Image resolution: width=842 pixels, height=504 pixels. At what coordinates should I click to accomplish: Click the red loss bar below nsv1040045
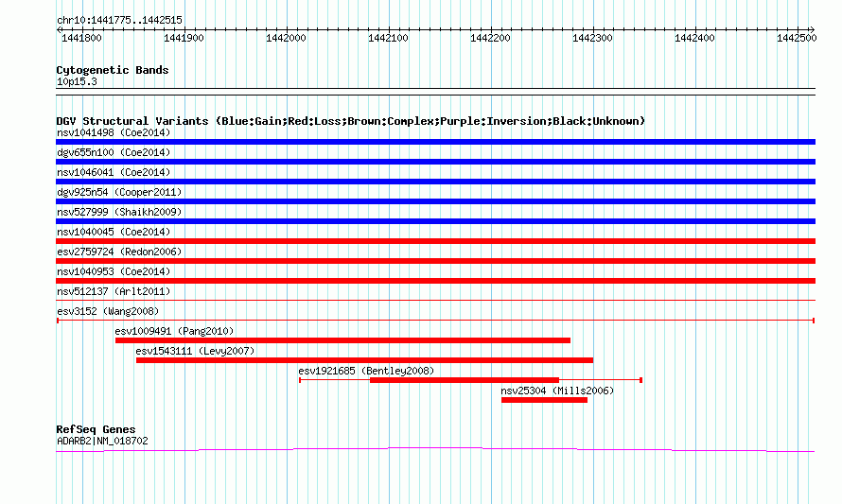[435, 241]
